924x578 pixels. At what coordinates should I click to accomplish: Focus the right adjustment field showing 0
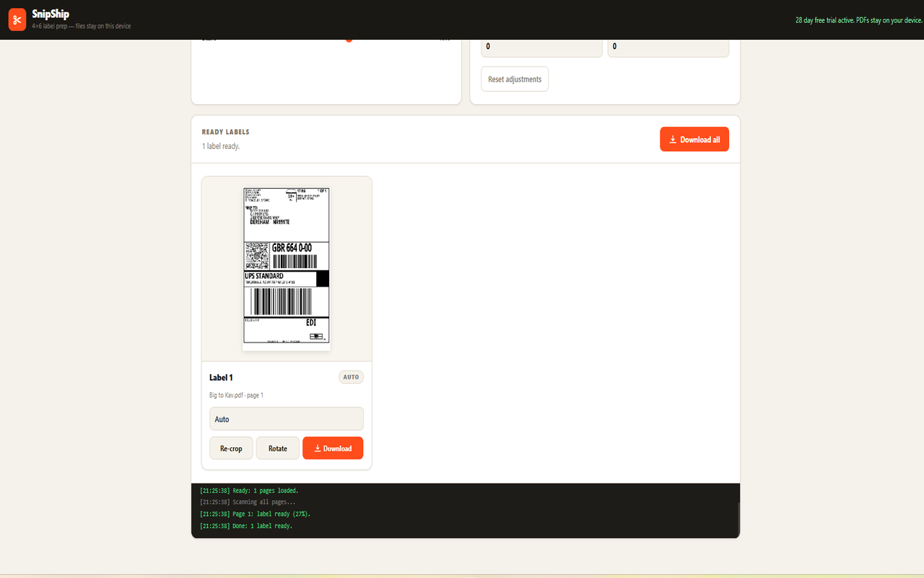[668, 46]
